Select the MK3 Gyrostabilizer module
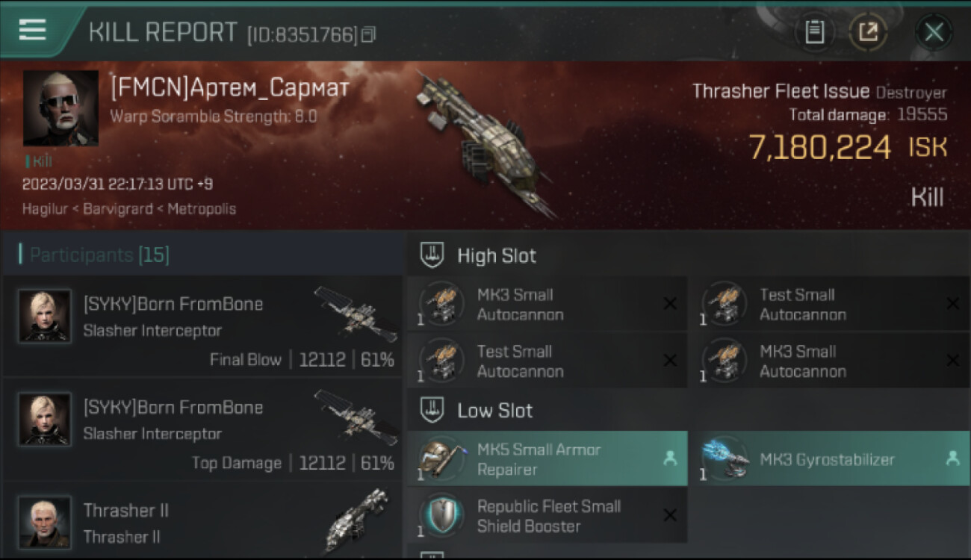 [829, 458]
